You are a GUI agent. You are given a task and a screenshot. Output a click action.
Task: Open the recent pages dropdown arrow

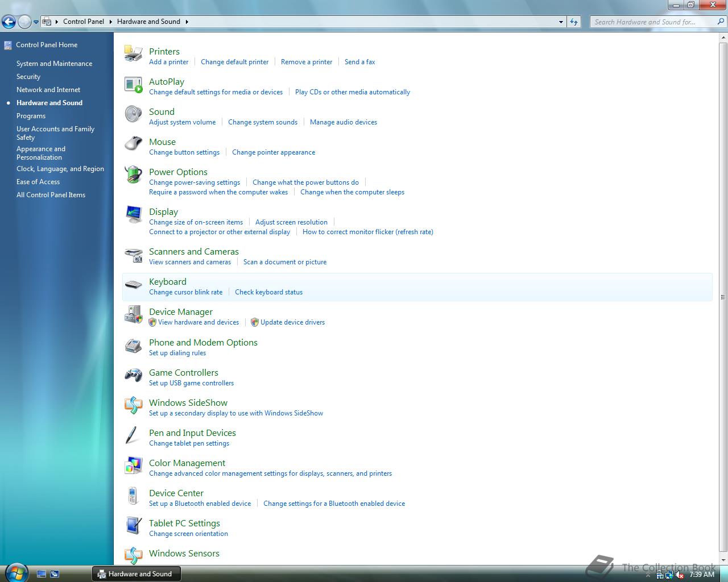[36, 22]
